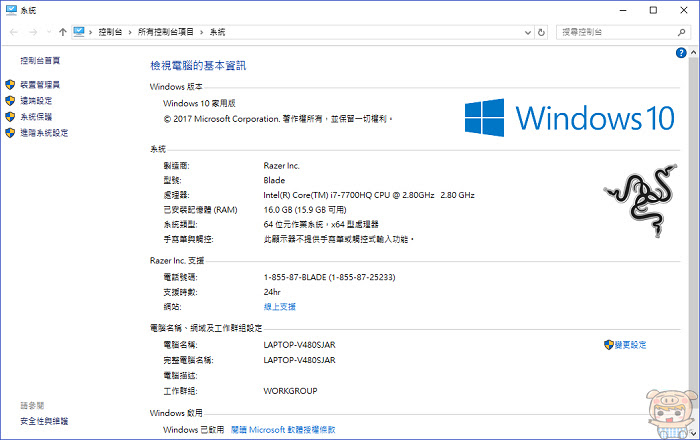Click the 檢視電腦的基本資訊 heading

pyautogui.click(x=198, y=66)
